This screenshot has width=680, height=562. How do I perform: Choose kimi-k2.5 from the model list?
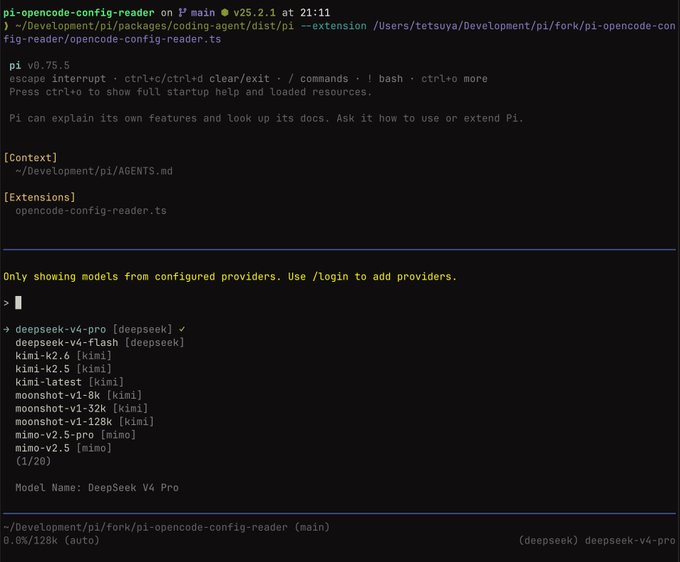63,369
